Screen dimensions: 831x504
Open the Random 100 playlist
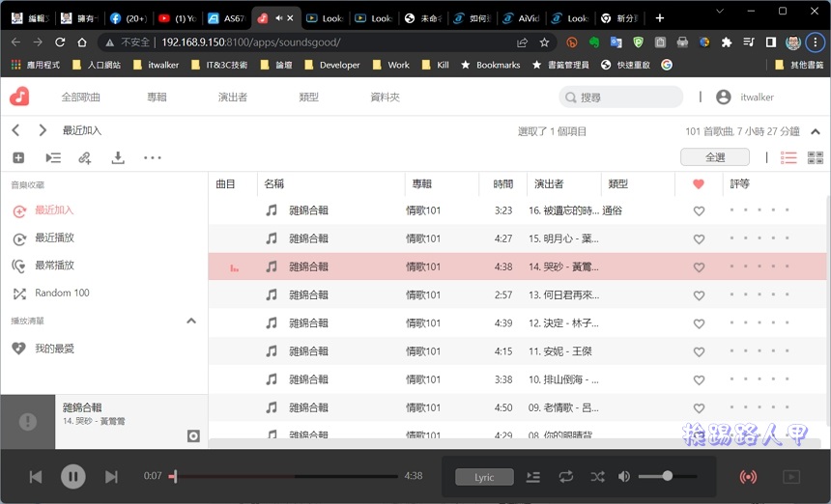coord(62,293)
